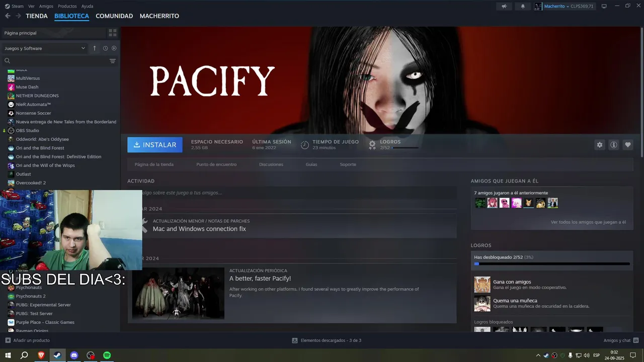Open Discusiones link
This screenshot has width=644, height=362.
[271, 164]
